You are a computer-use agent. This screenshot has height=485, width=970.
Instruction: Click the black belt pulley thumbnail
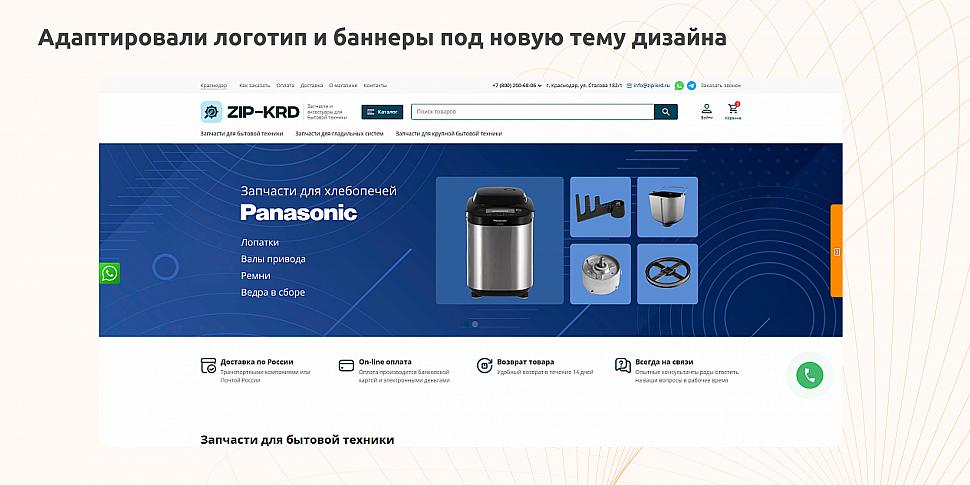667,274
